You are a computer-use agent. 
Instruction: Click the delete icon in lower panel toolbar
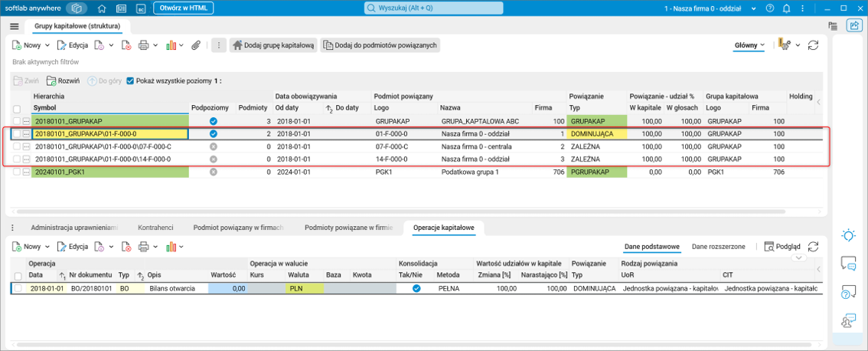coord(126,246)
